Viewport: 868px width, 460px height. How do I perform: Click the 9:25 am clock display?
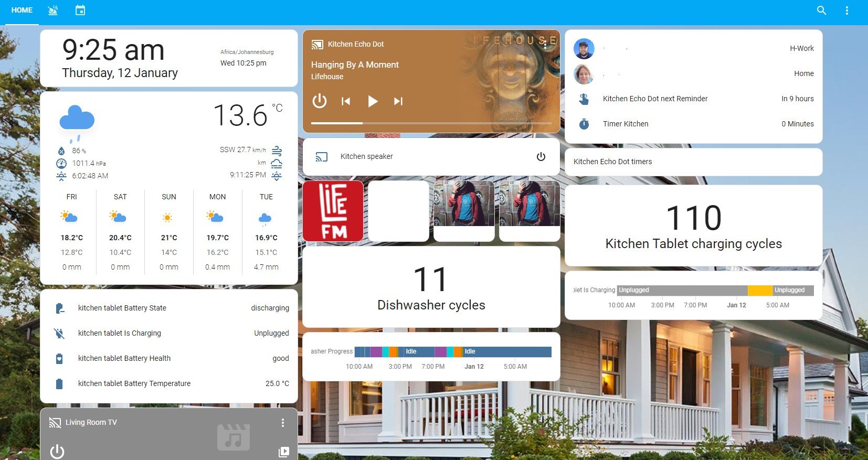pyautogui.click(x=113, y=50)
